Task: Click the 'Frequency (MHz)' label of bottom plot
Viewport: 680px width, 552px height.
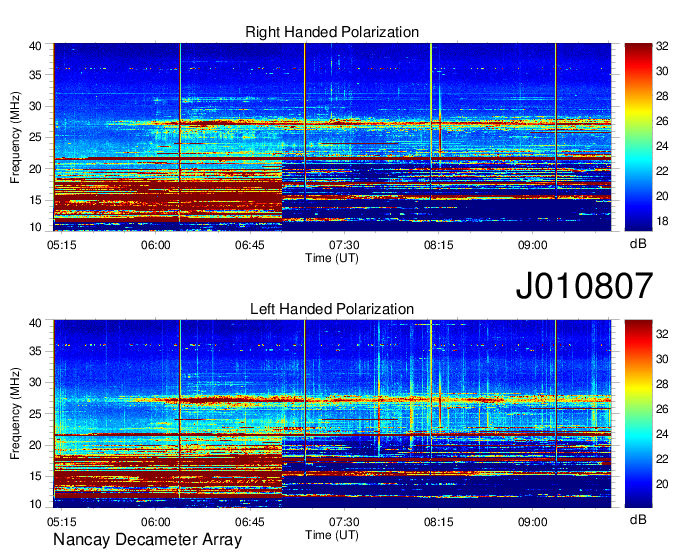Action: [x=15, y=414]
